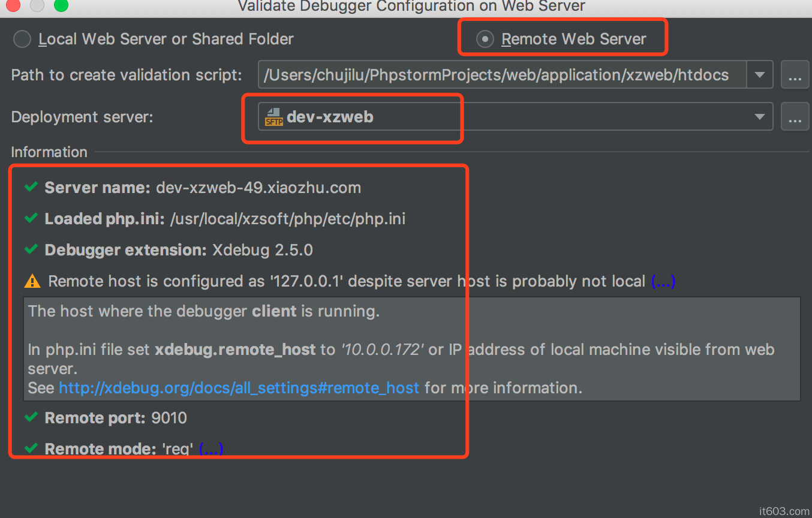Click the green check beside Remote mode
Image resolution: width=812 pixels, height=518 pixels.
[x=31, y=448]
